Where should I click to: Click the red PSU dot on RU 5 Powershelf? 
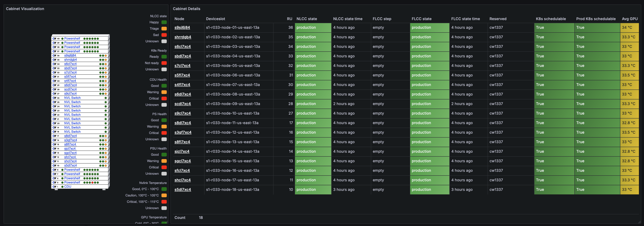click(92, 183)
